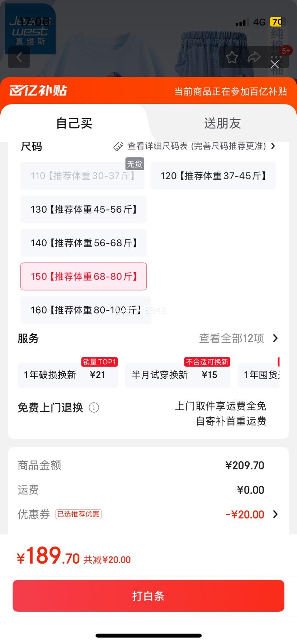Tap the size chart ruler icon
The image size is (297, 644).
point(118,146)
